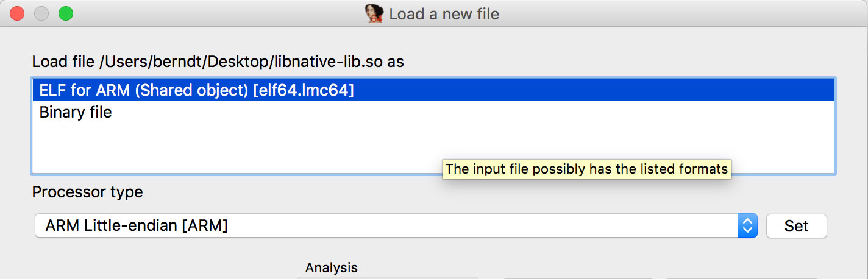Click the blue processor type arrow stepper
The width and height of the screenshot is (868, 279).
(x=747, y=226)
